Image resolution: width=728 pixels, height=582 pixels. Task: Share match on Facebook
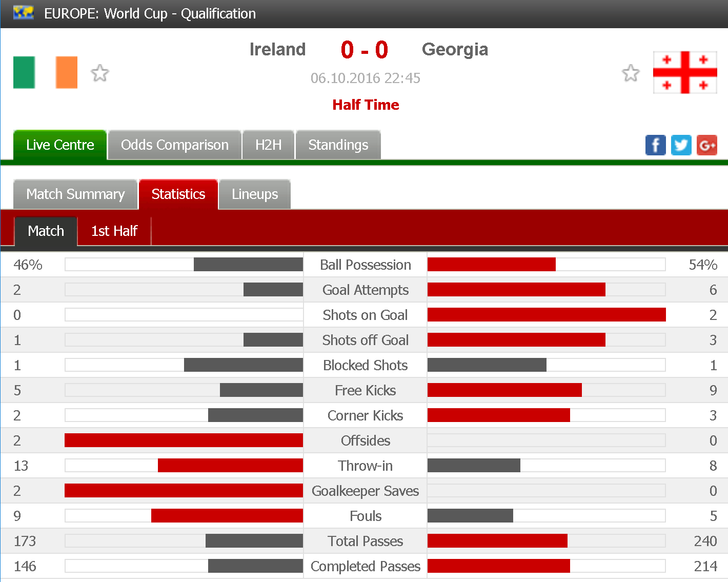[x=655, y=145]
